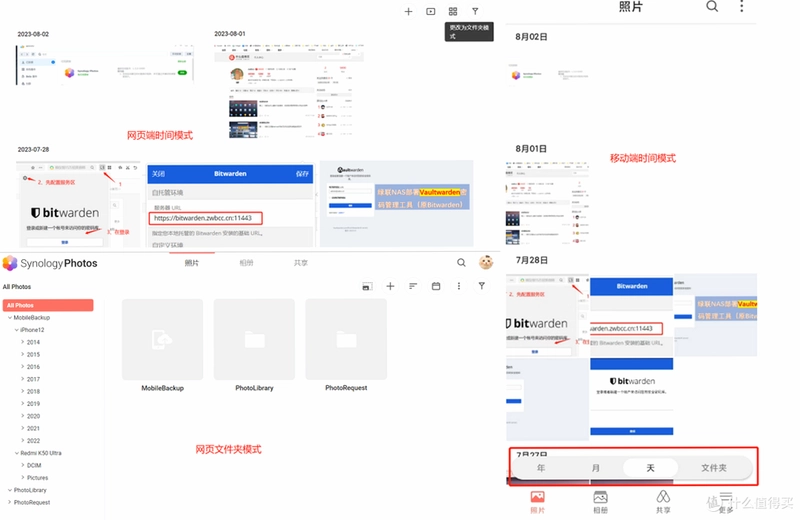Expand the PhotoLibrary tree node

tap(10, 490)
